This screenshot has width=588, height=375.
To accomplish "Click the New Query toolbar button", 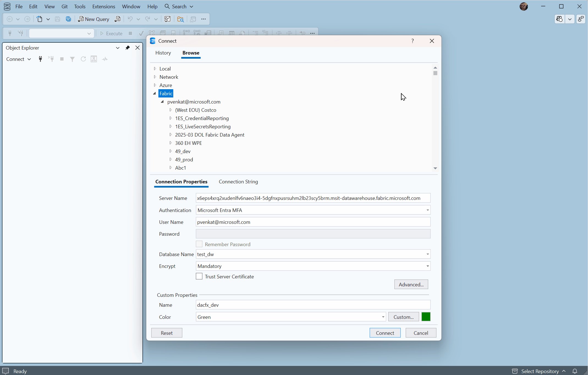I will (x=94, y=19).
